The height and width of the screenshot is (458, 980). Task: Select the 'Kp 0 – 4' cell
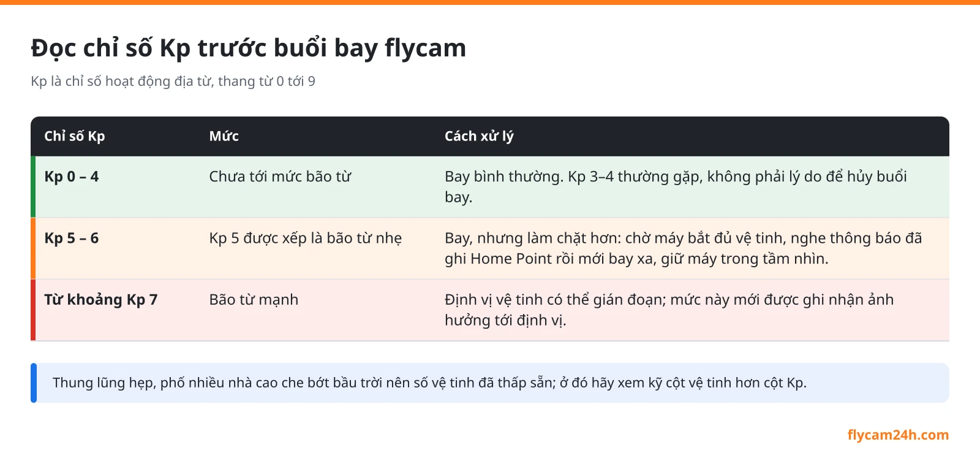pyautogui.click(x=72, y=177)
